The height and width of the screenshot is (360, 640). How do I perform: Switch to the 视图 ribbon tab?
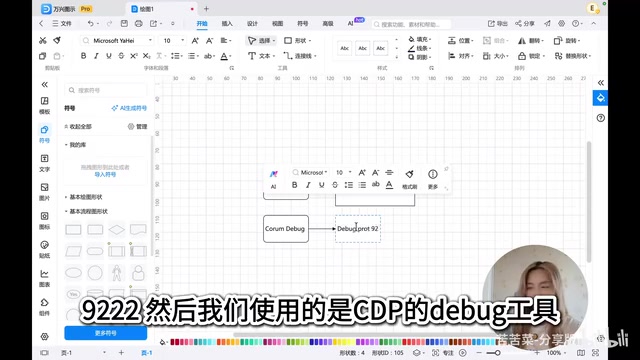278,24
